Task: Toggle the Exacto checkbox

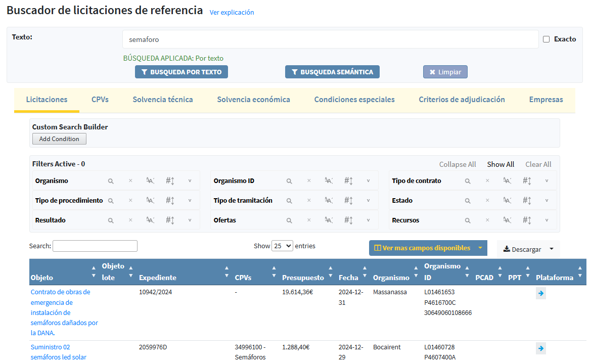Action: pos(546,39)
